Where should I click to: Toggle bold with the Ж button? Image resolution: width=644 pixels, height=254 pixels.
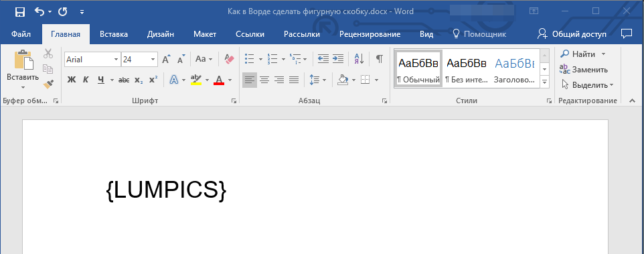click(x=72, y=80)
